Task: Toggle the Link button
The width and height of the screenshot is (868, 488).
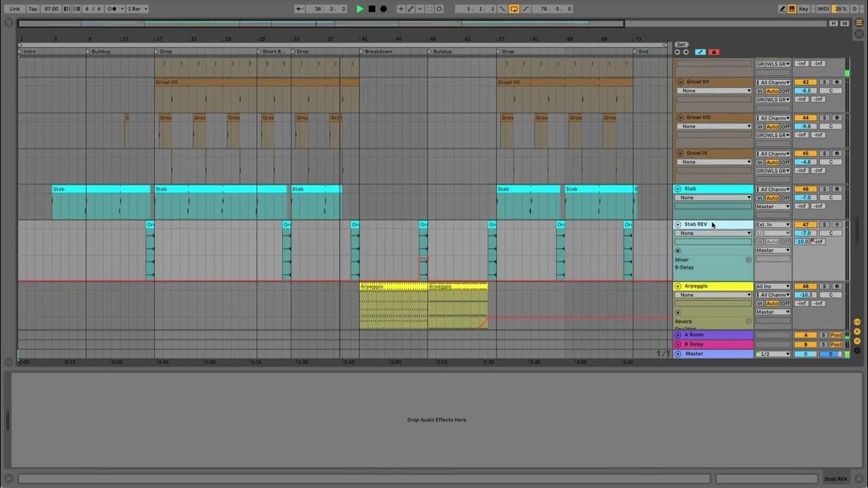Action: 15,9
